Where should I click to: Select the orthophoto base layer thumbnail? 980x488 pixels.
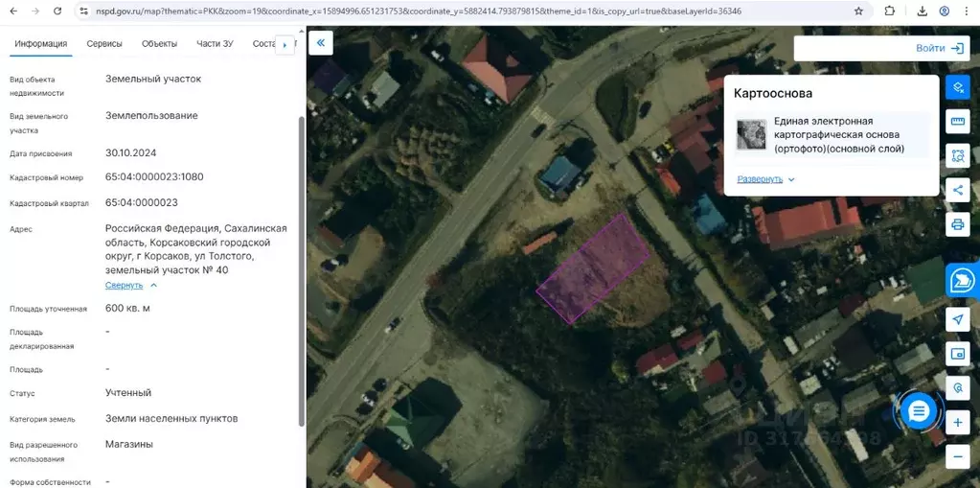751,134
